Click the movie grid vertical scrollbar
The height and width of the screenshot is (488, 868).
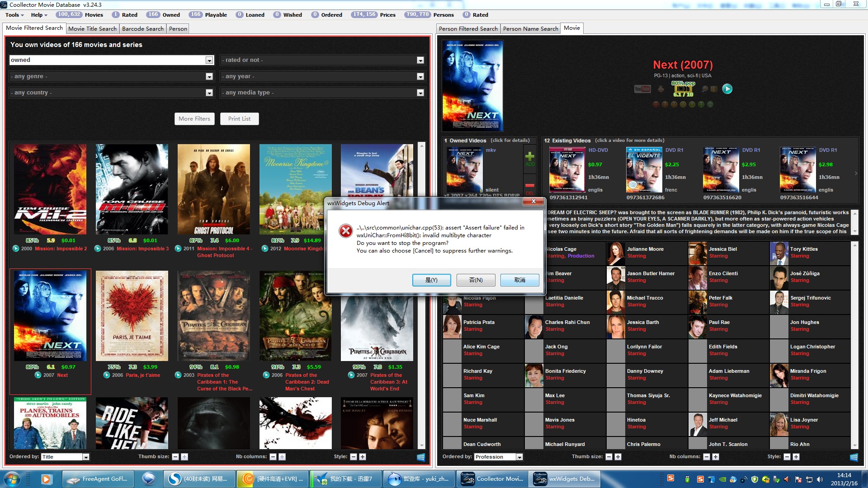point(422,296)
